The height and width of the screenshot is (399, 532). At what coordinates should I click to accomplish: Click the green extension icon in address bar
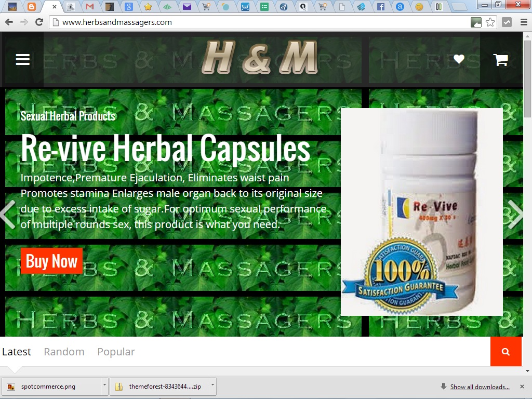coord(476,22)
